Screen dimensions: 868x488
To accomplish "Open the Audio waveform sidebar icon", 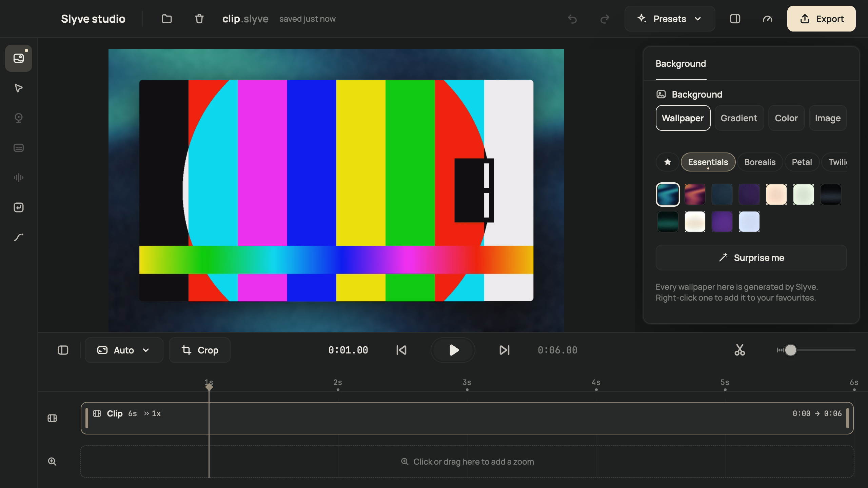I will pyautogui.click(x=19, y=178).
